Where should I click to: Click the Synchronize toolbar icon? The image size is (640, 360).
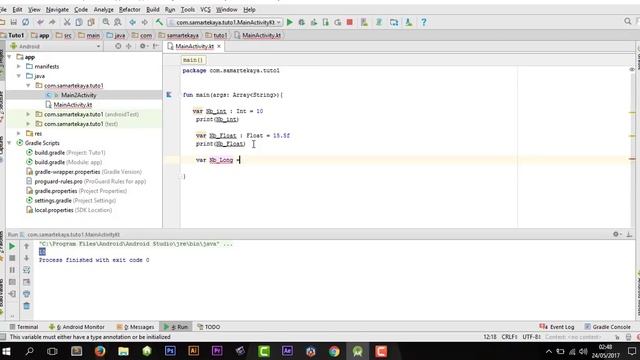(x=26, y=22)
